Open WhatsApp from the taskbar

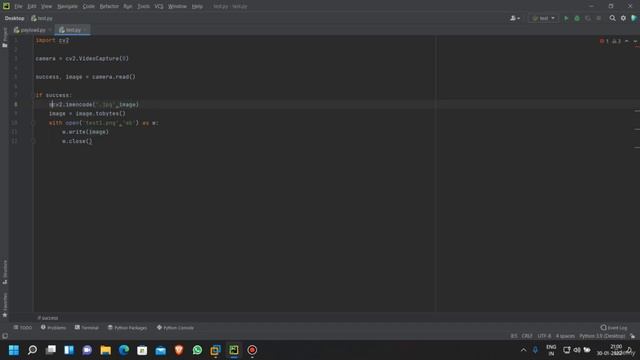coord(197,350)
